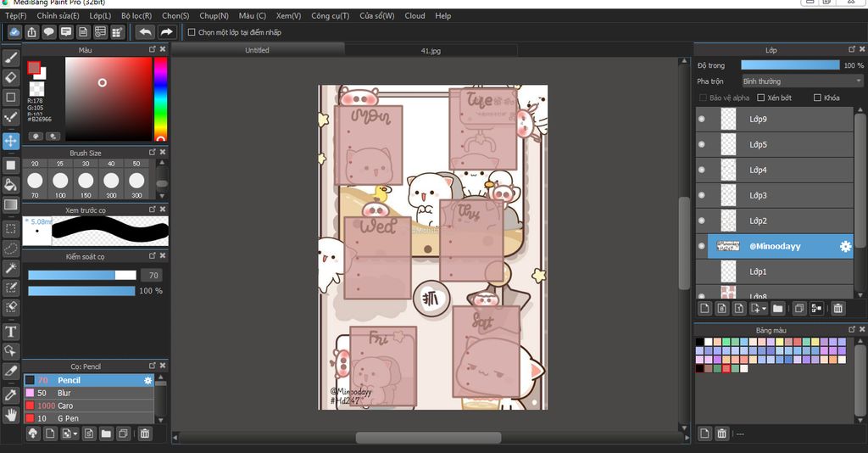Close the Màu color panel
The height and width of the screenshot is (453, 868).
click(x=163, y=49)
